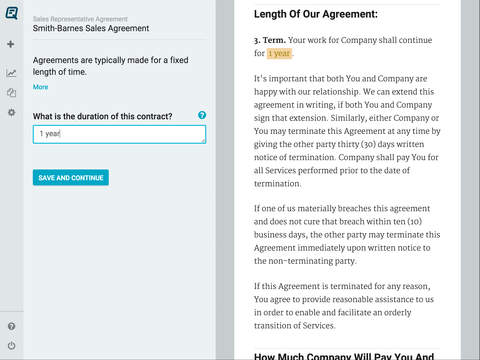This screenshot has height=360, width=480.
Task: Open help from the bottom sidebar question icon
Action: click(11, 326)
